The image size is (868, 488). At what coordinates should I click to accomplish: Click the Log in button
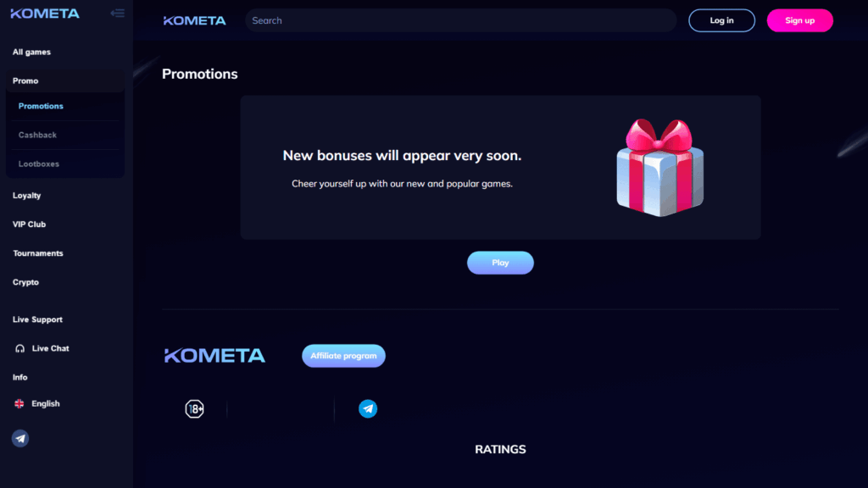coord(721,20)
